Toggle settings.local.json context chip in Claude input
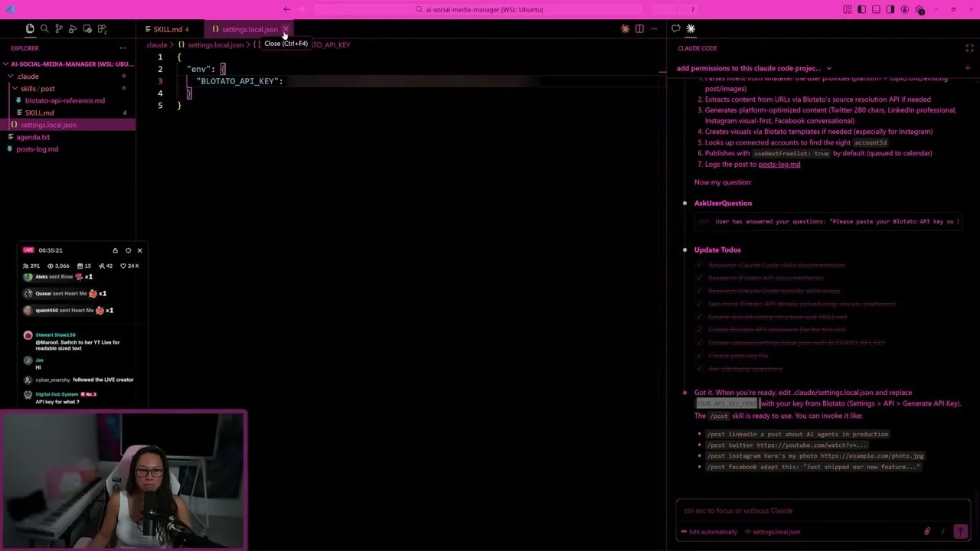Screen dimensions: 980x551 pos(773,532)
